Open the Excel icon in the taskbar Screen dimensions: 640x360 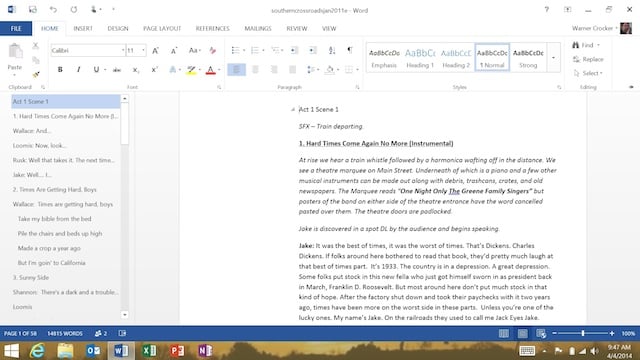[149, 351]
